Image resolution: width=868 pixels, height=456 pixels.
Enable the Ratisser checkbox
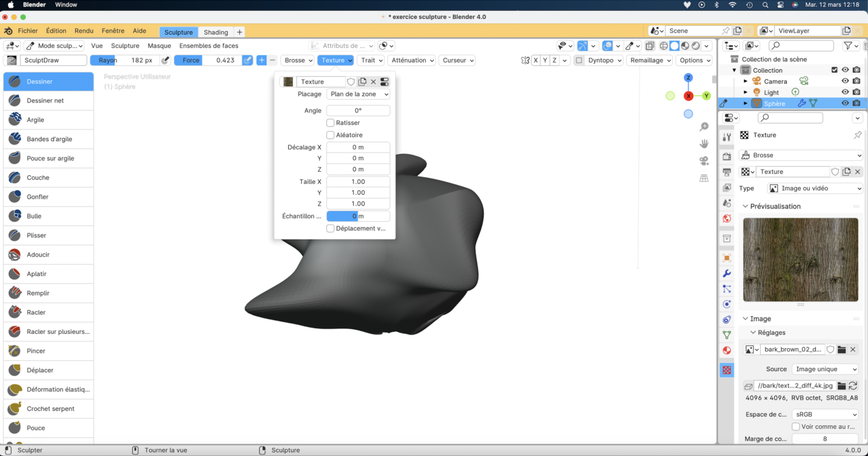pyautogui.click(x=330, y=123)
